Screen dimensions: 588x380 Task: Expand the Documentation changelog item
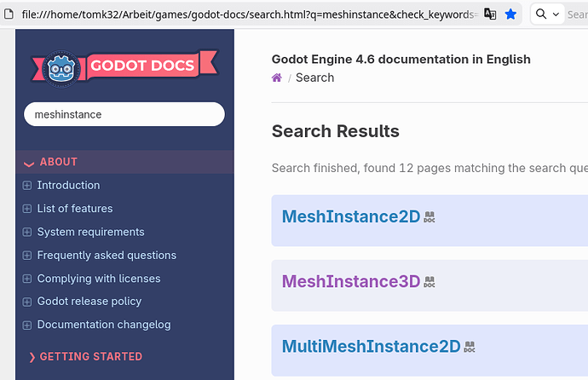point(27,325)
